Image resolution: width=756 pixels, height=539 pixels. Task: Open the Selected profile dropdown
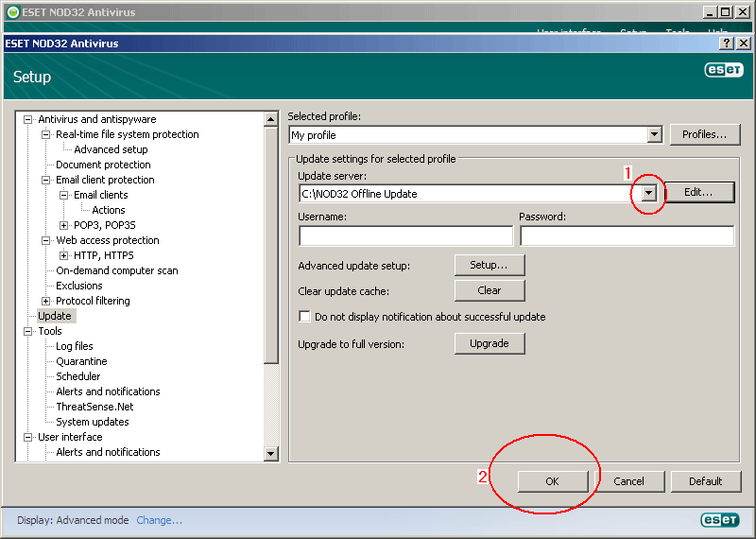(654, 134)
